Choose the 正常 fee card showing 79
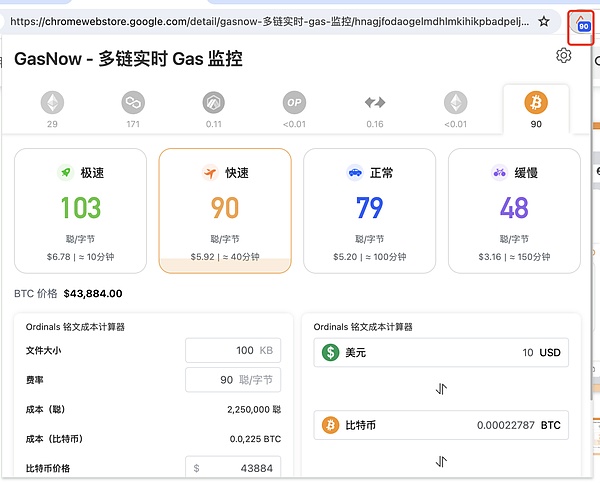 [x=369, y=210]
